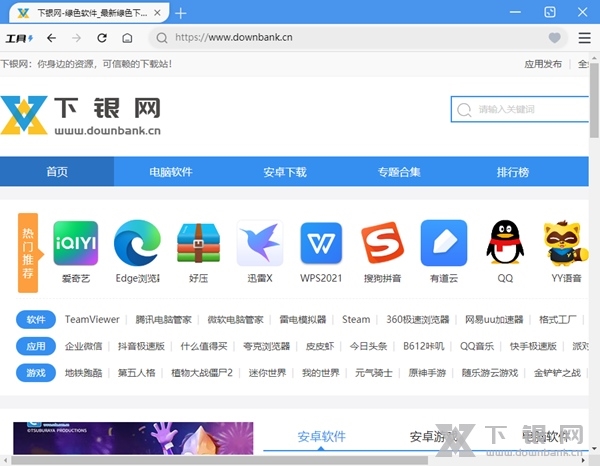This screenshot has width=600, height=466.
Task: Open the 腾讯电脑管家 link
Action: (163, 319)
